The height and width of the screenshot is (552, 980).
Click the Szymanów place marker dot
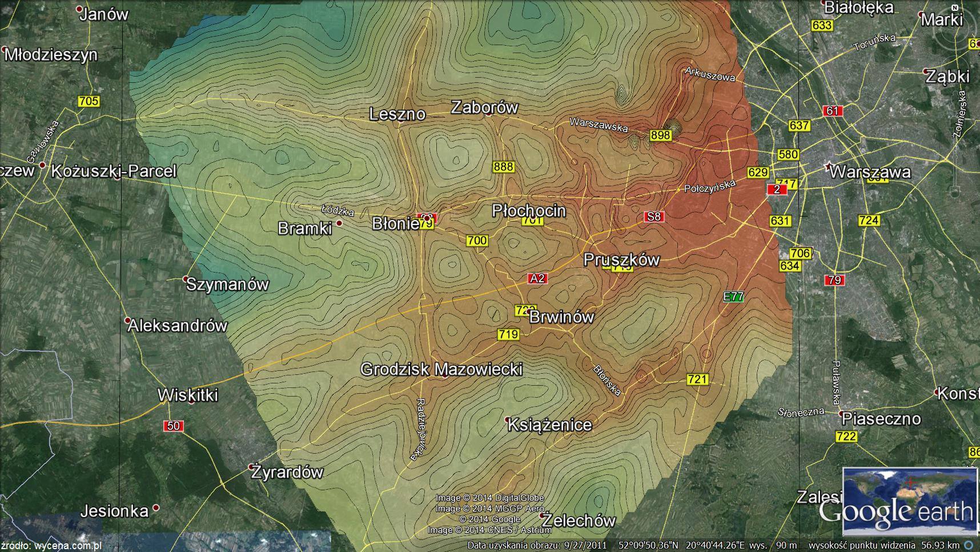186,279
